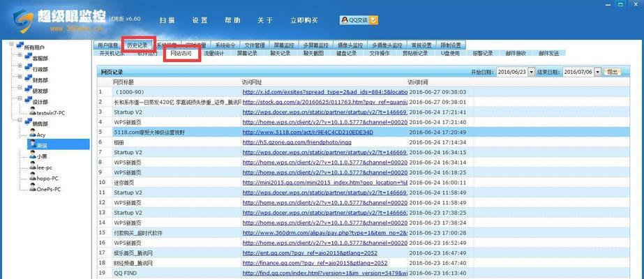
Task: Click the highlighted selected user's avatar
Action: tap(33, 144)
